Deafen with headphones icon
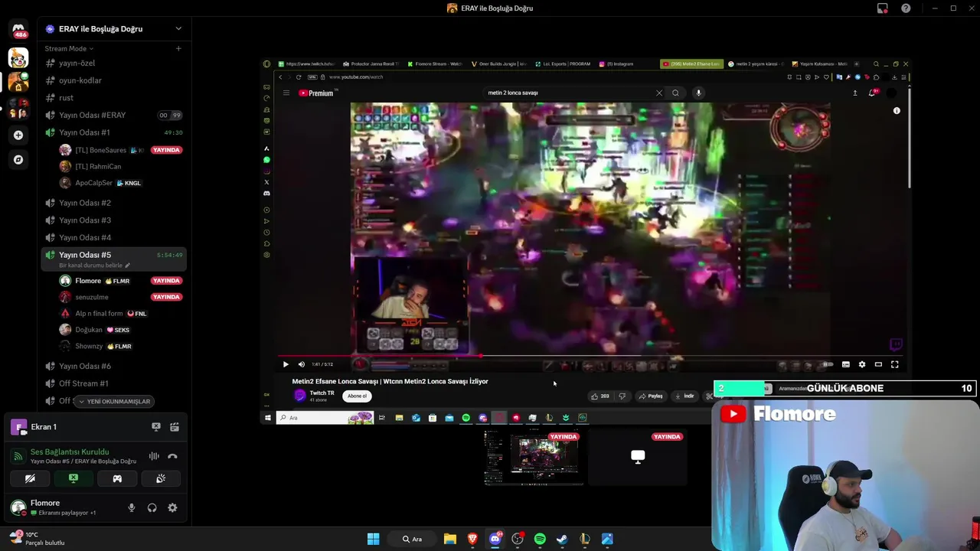Viewport: 980px width, 551px height. point(152,507)
